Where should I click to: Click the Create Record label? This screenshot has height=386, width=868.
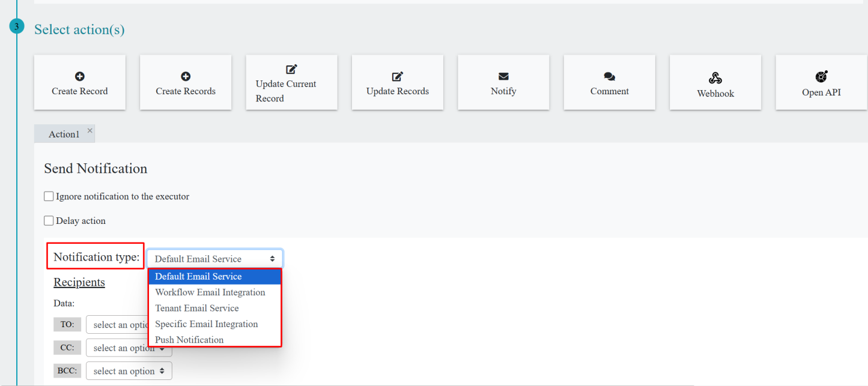coord(79,91)
